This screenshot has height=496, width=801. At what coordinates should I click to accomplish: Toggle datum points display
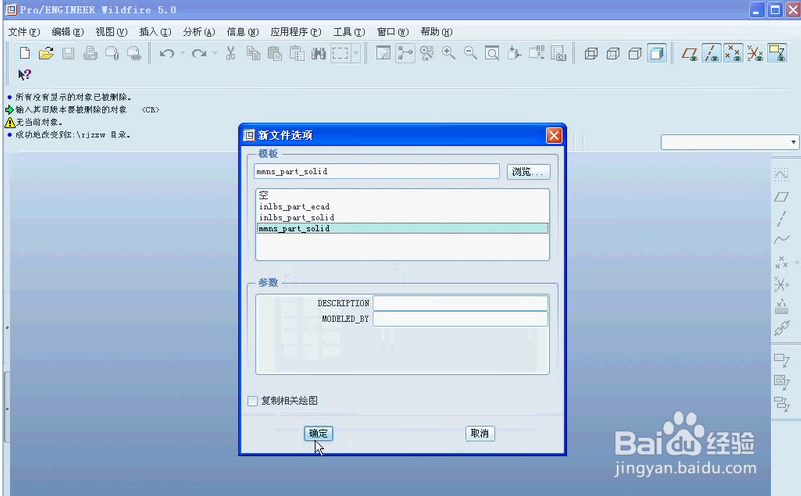coord(733,53)
